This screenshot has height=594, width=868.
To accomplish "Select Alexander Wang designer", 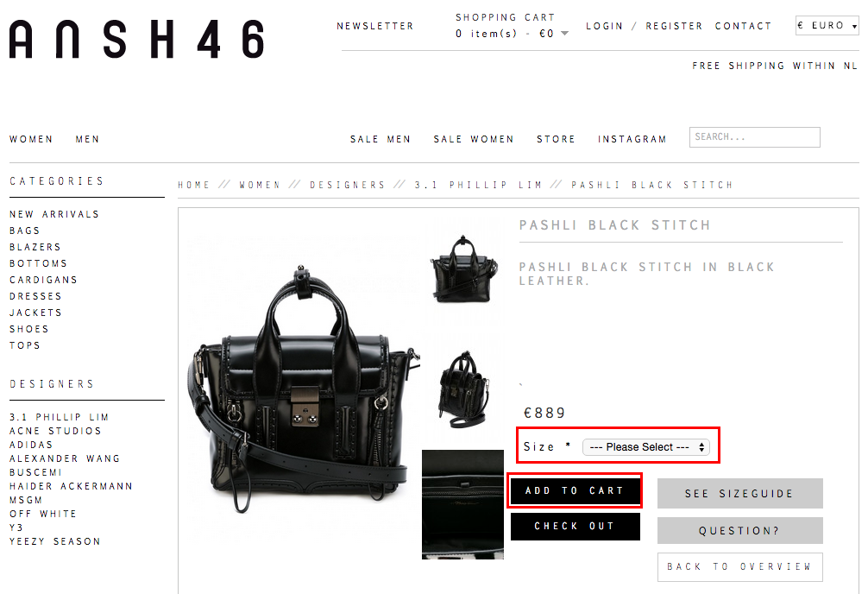I will (x=65, y=458).
